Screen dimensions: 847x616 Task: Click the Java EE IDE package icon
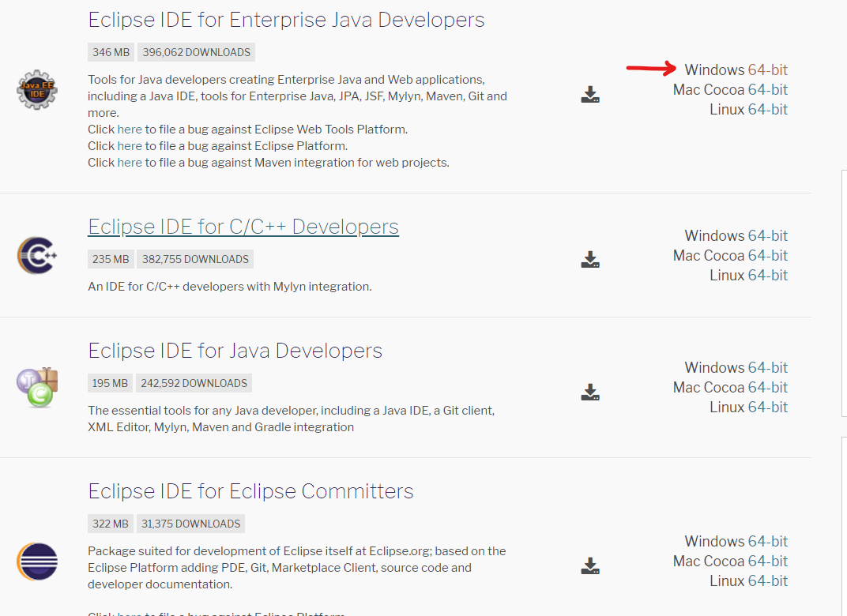(36, 89)
